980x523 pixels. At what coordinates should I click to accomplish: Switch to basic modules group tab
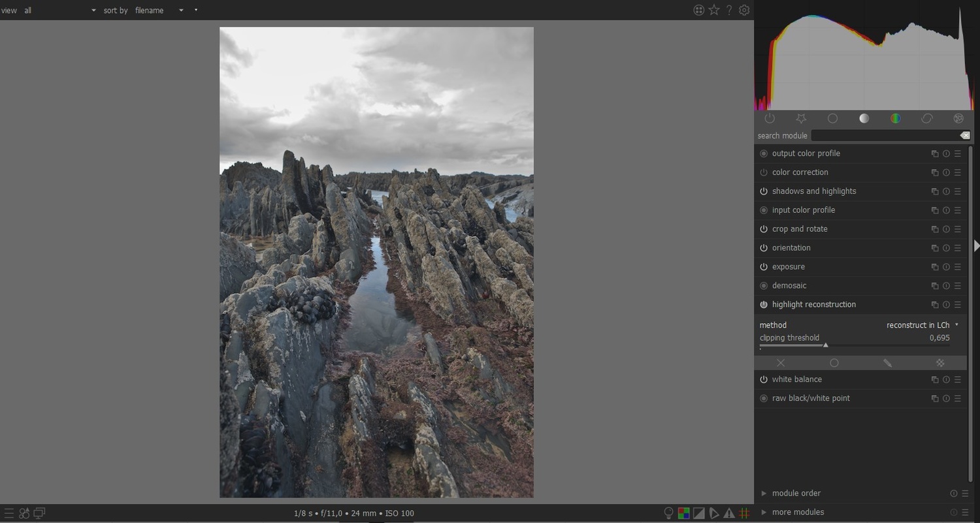tap(832, 118)
